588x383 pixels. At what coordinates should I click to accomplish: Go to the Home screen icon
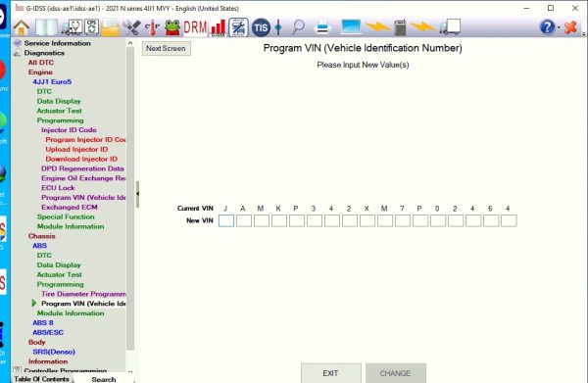click(x=22, y=27)
